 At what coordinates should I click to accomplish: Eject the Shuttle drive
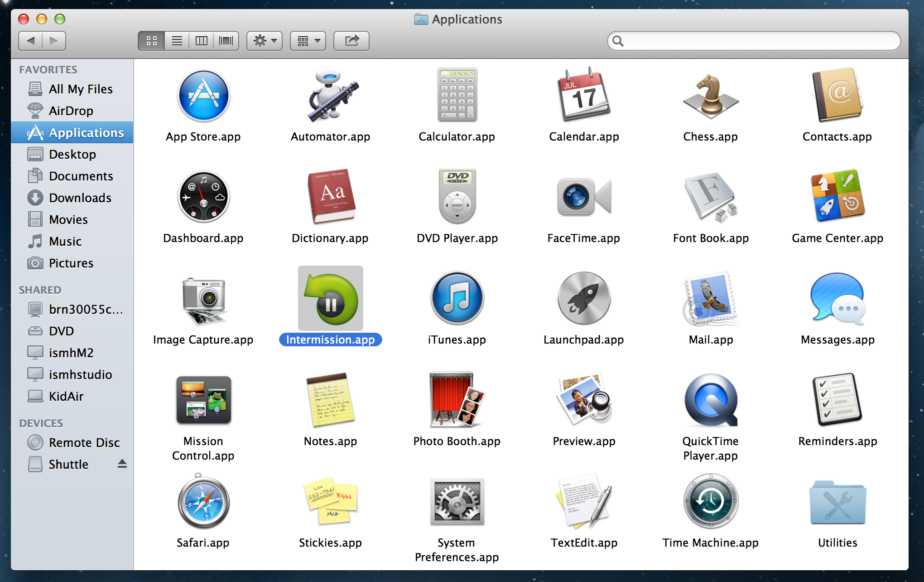pyautogui.click(x=122, y=464)
